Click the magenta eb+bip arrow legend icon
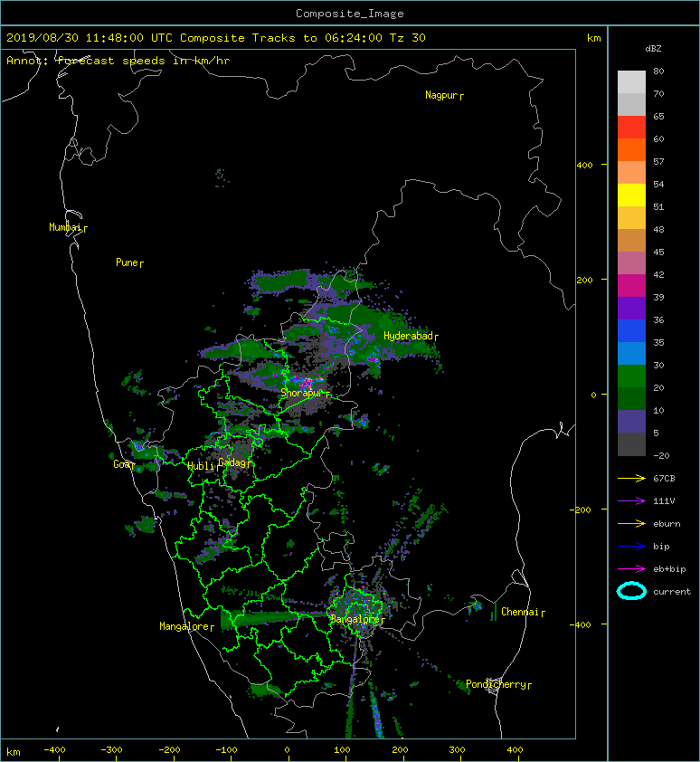700x762 pixels. pyautogui.click(x=631, y=569)
